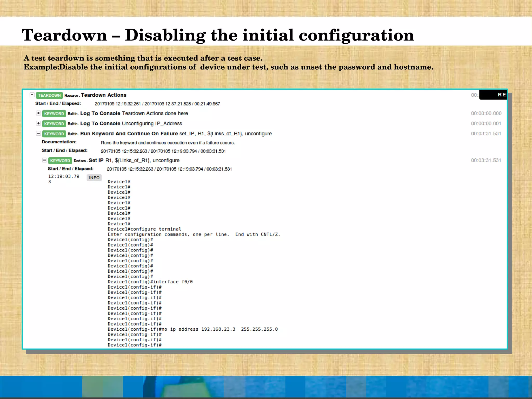The width and height of the screenshot is (532, 399).
Task: Expand the Log To Console Unconfiguring IP_Address keyword
Action: (38, 123)
